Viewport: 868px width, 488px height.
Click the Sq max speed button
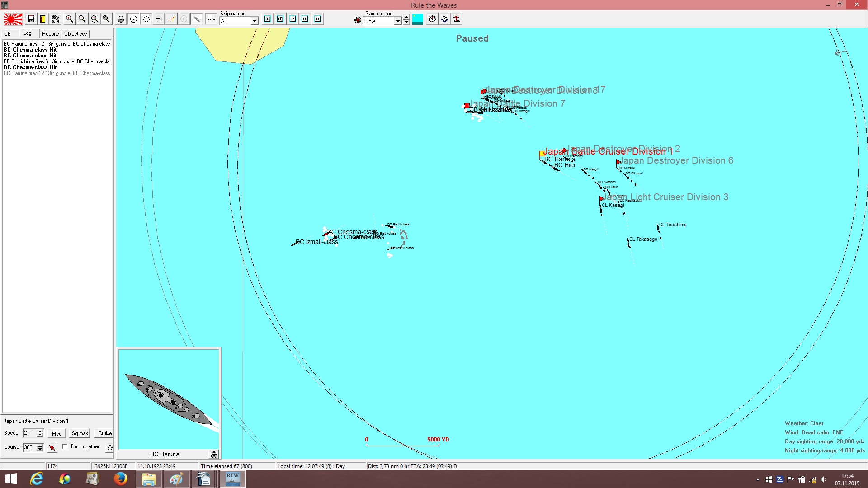tap(80, 433)
